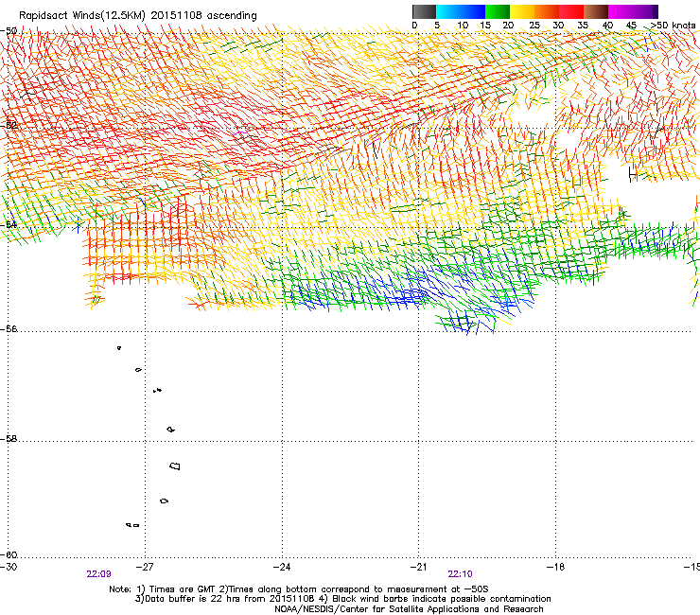Click the '25' legend scale label
This screenshot has height=615, width=700.
pos(534,26)
